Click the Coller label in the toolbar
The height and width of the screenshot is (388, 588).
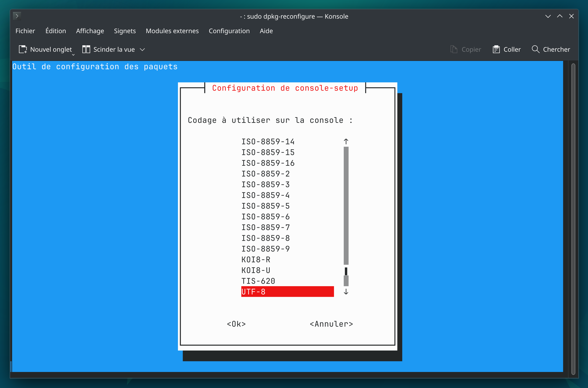(x=512, y=49)
